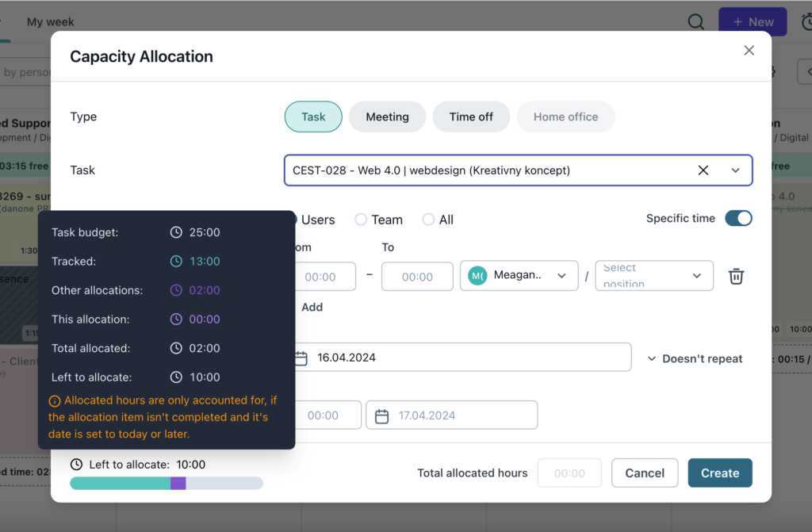
Task: Click clock icon next to Total allocated
Action: pos(176,348)
